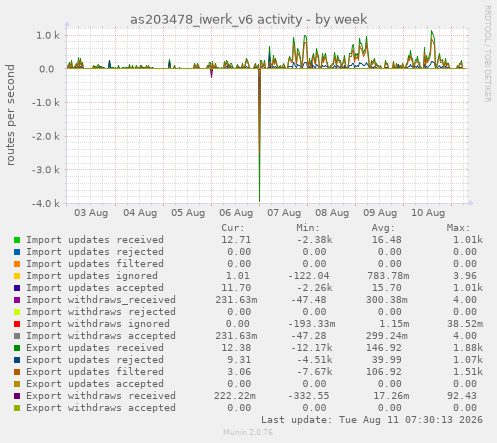Click the 07 Aug x-axis label
The width and height of the screenshot is (497, 443).
click(284, 213)
